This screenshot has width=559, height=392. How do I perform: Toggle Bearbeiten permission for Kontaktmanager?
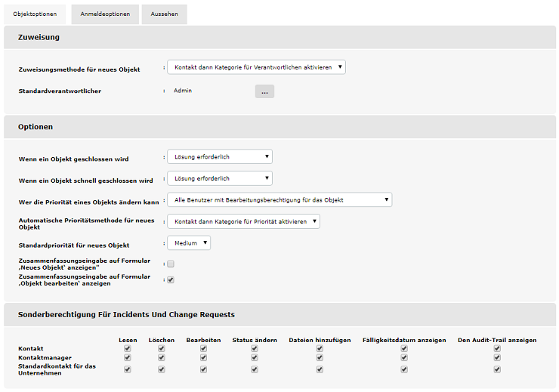pos(203,357)
